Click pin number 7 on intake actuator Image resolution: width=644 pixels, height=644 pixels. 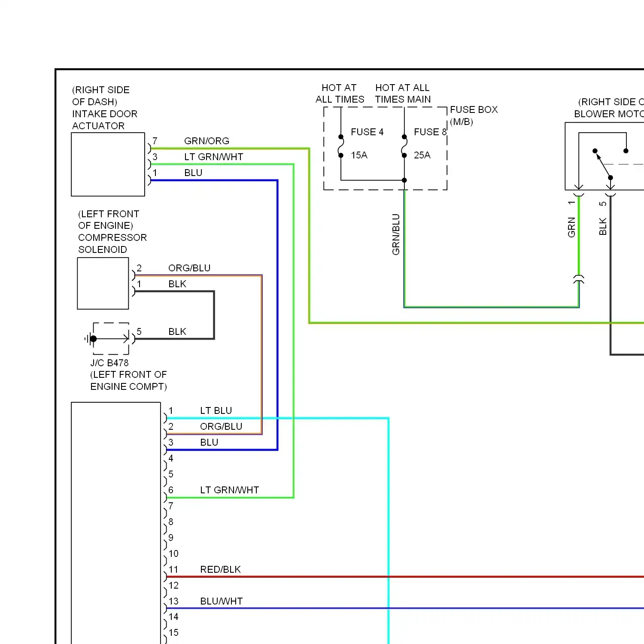point(155,141)
